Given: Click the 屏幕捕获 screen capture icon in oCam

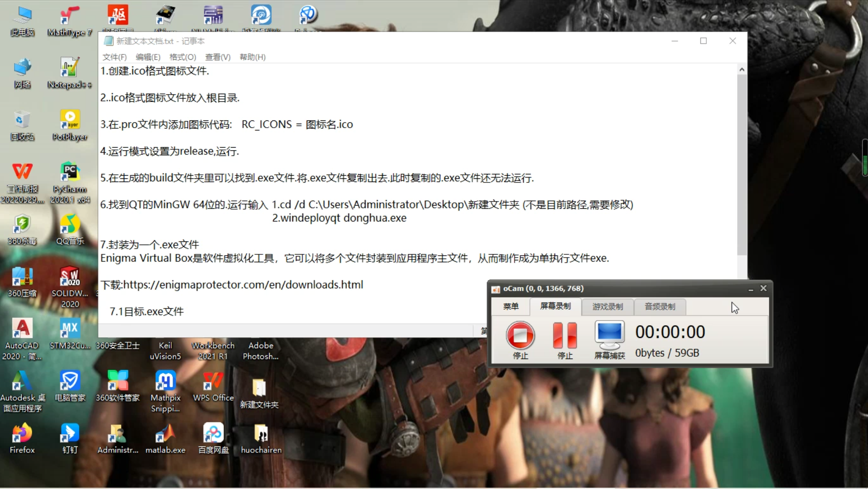Looking at the screenshot, I should point(609,335).
